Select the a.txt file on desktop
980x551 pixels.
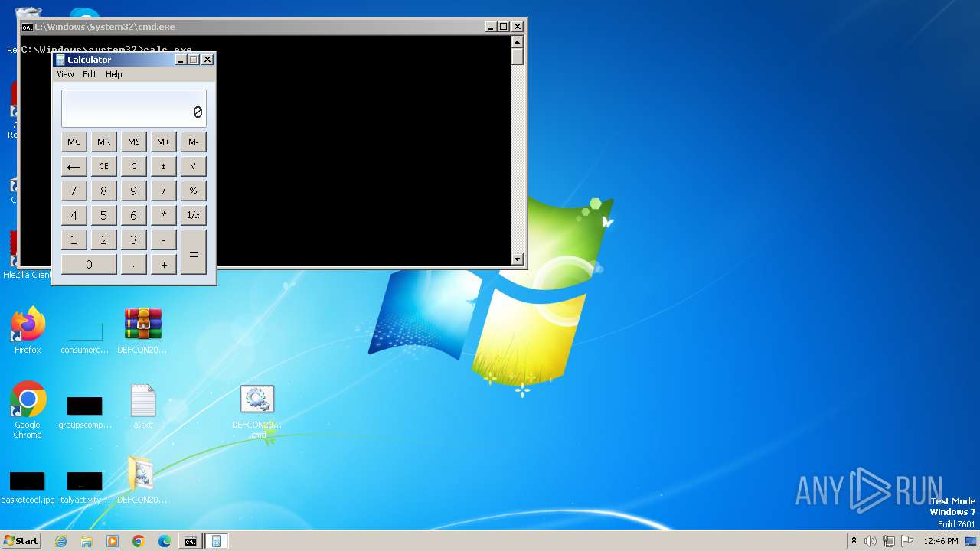point(142,406)
